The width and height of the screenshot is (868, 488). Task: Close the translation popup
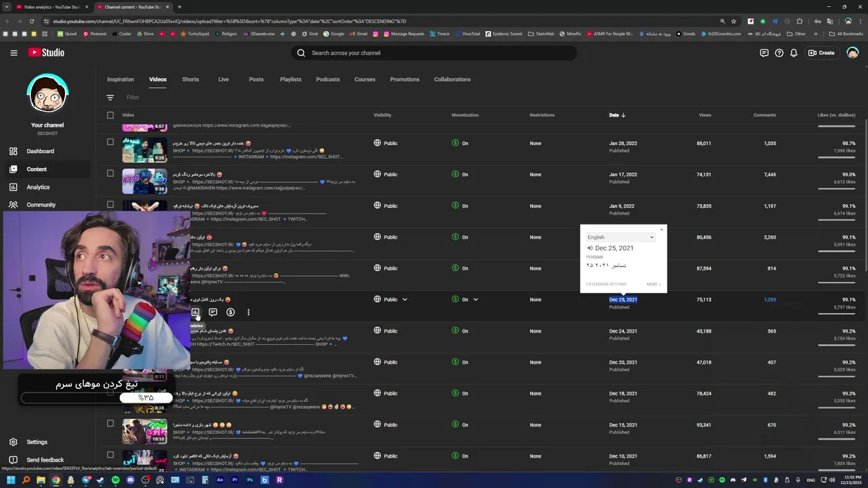point(662,230)
